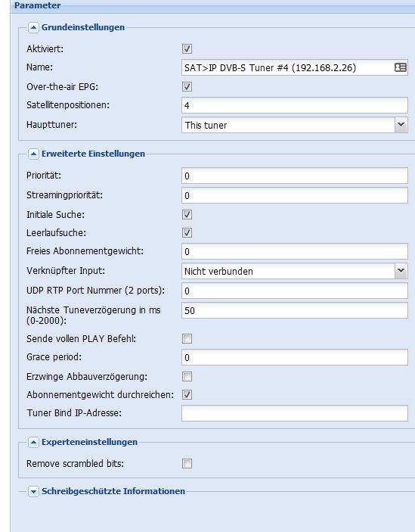Click the contact-card icon in the Name field
415x532 pixels.
click(x=401, y=67)
